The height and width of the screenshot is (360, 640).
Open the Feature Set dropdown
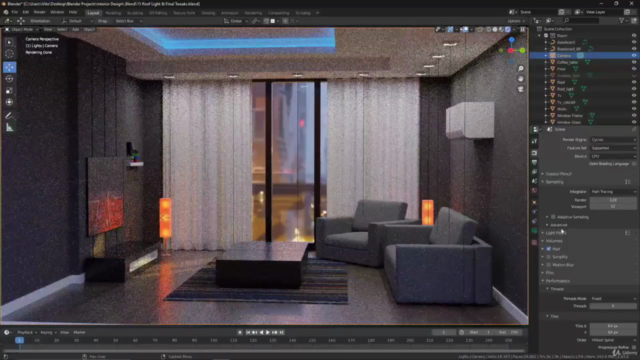(613, 148)
